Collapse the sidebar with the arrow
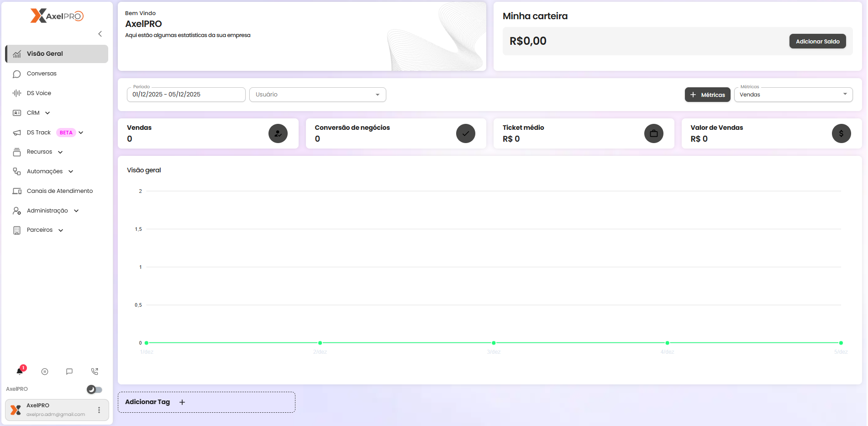 tap(100, 34)
